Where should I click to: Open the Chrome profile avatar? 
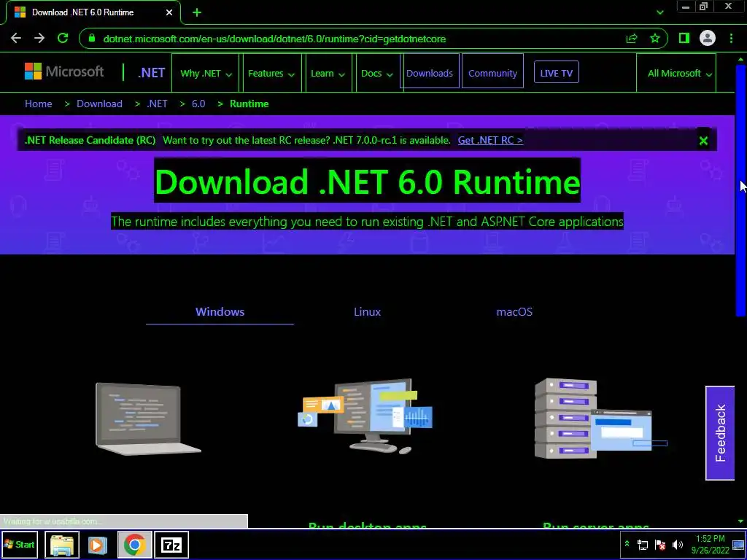708,39
